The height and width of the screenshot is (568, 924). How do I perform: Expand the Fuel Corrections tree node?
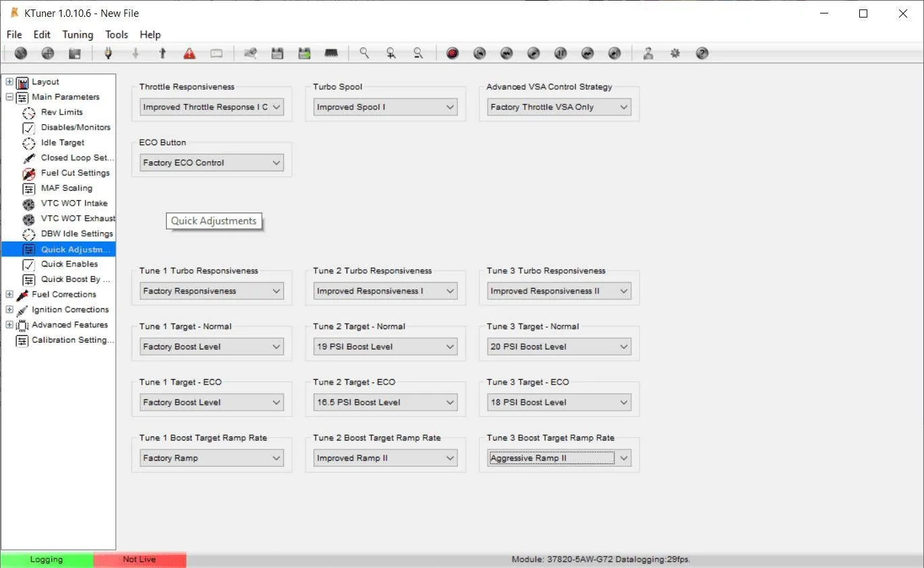[x=9, y=294]
